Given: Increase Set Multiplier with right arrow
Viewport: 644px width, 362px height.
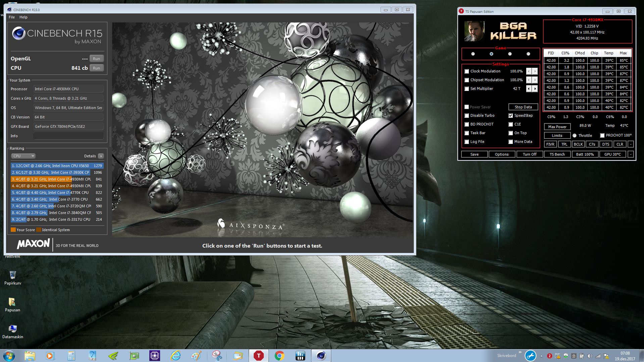Looking at the screenshot, I should (535, 89).
